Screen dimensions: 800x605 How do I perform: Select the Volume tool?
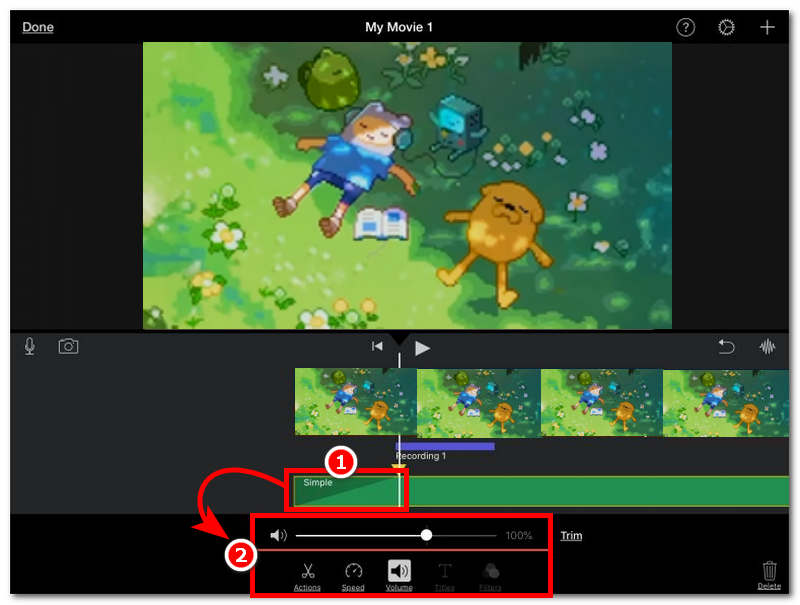pyautogui.click(x=399, y=575)
